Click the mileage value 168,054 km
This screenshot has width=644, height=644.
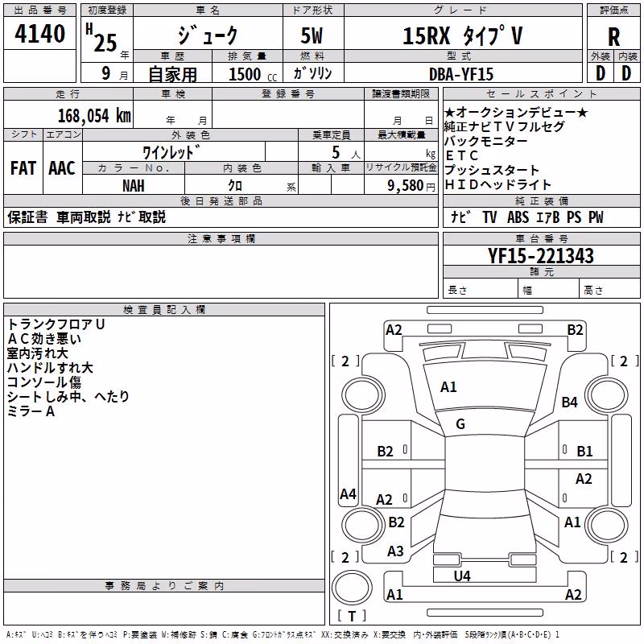[94, 115]
